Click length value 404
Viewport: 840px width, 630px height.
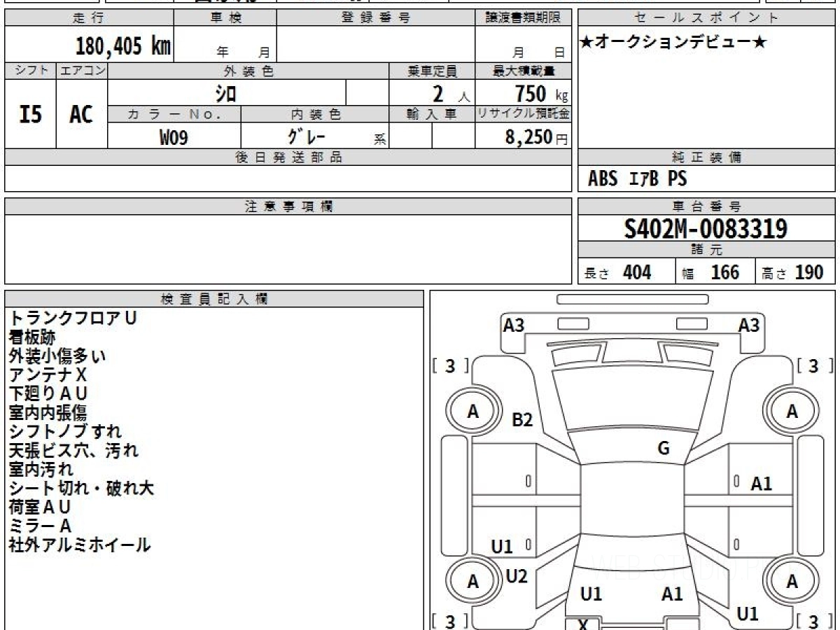pos(637,272)
